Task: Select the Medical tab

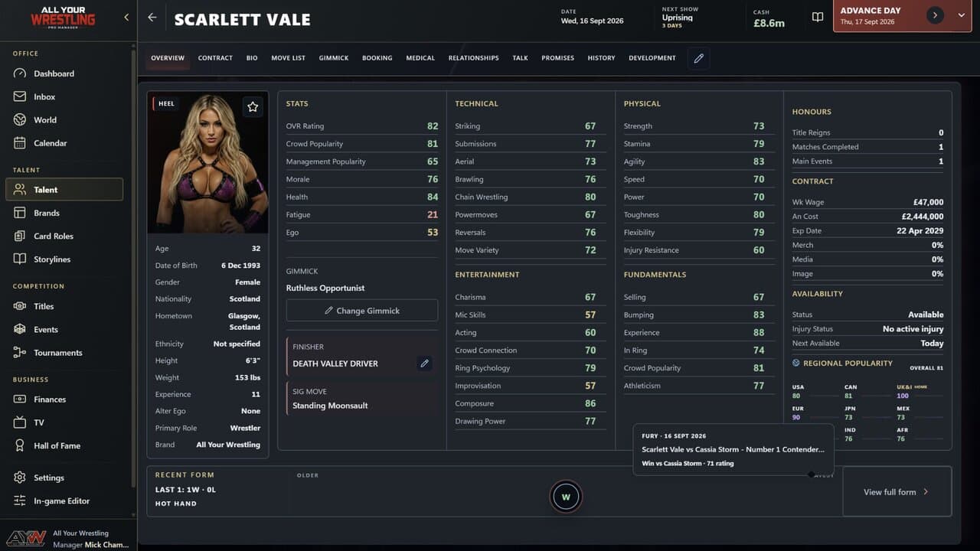Action: (420, 58)
